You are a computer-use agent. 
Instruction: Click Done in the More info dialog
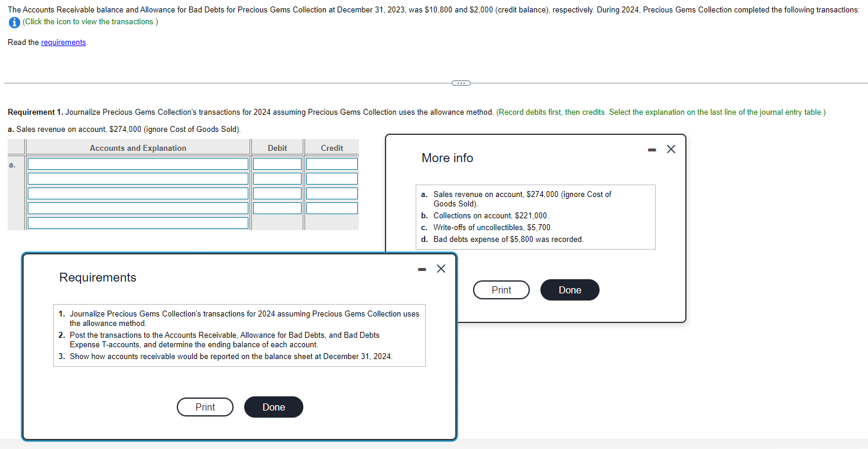coord(569,290)
